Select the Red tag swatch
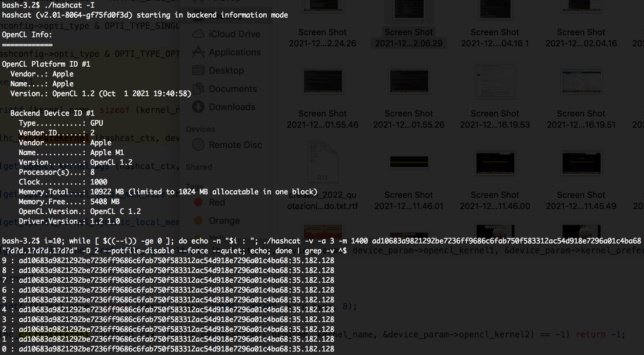This screenshot has height=355, width=644. (x=199, y=202)
